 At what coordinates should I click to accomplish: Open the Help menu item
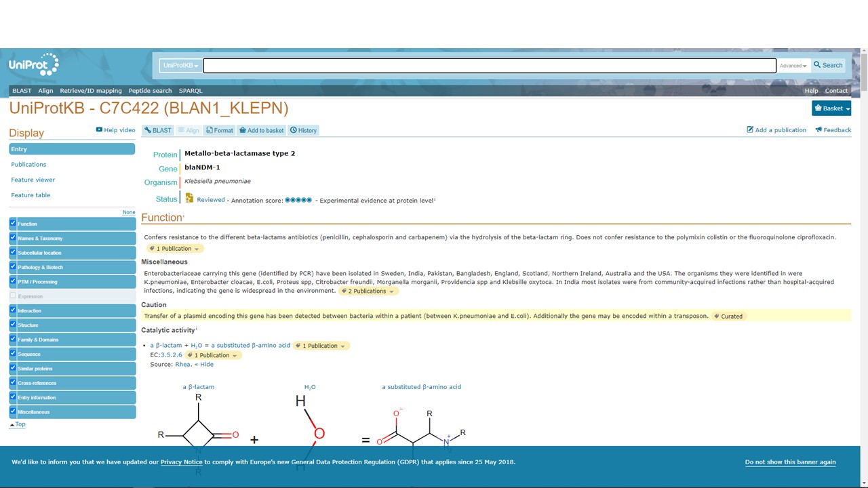[x=811, y=91]
